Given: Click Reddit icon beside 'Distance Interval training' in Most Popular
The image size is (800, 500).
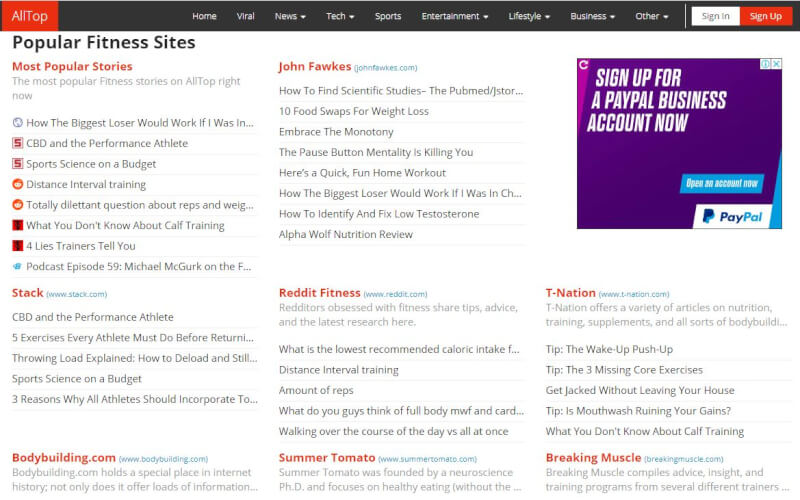Looking at the screenshot, I should click(18, 184).
